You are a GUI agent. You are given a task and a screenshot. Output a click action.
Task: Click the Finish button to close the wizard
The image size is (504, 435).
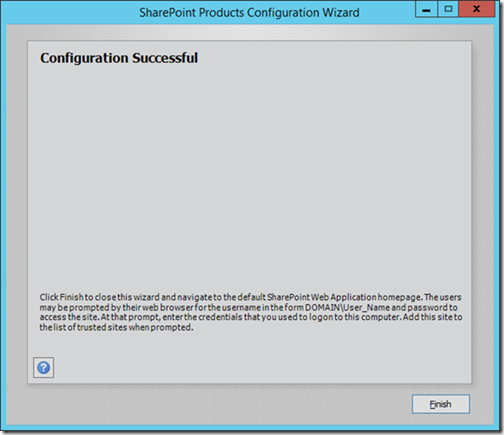440,404
